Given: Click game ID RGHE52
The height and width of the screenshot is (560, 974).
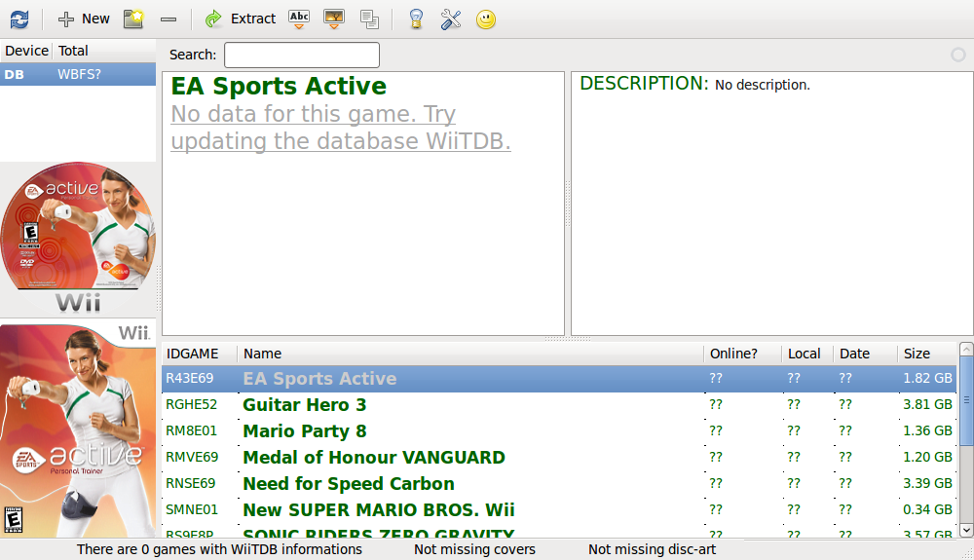Looking at the screenshot, I should click(x=191, y=405).
